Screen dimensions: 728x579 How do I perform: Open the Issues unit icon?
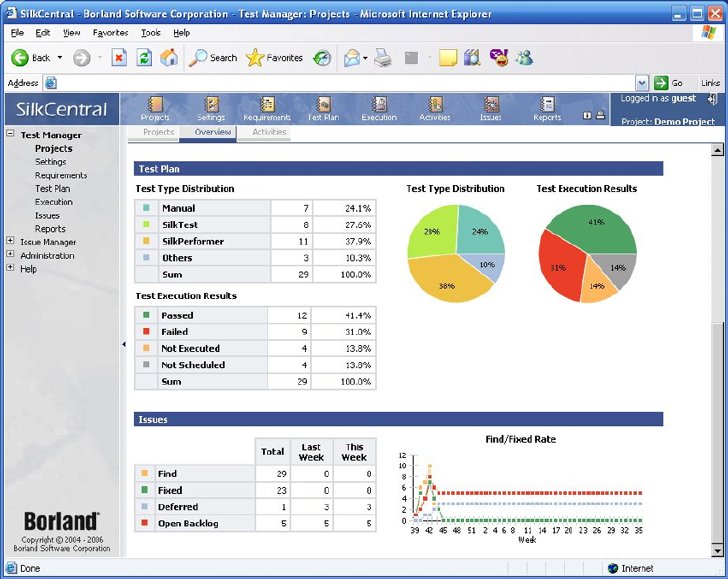[x=491, y=109]
